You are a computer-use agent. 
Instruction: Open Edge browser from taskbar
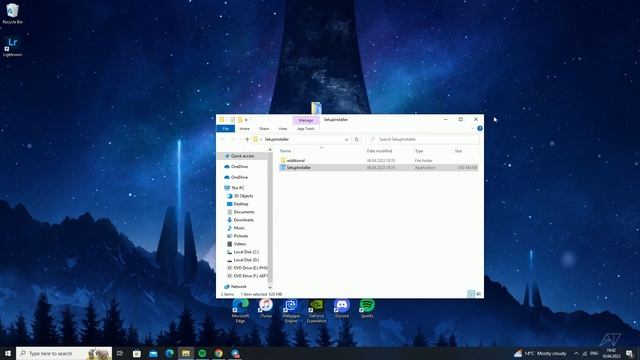pos(169,353)
